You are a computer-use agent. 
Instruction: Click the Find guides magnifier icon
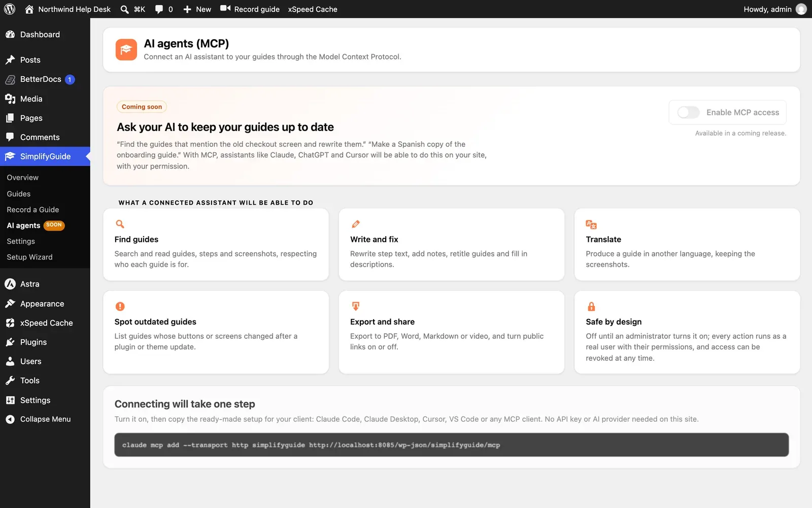[120, 224]
